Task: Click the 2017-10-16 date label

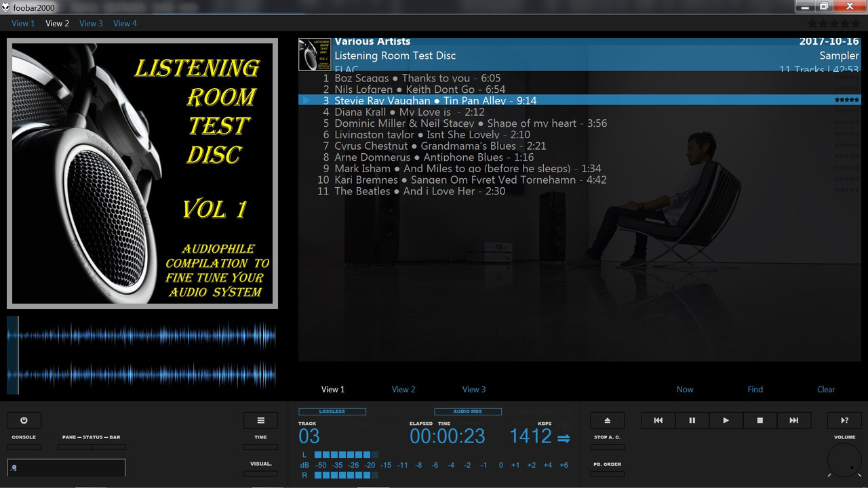Action: click(829, 42)
